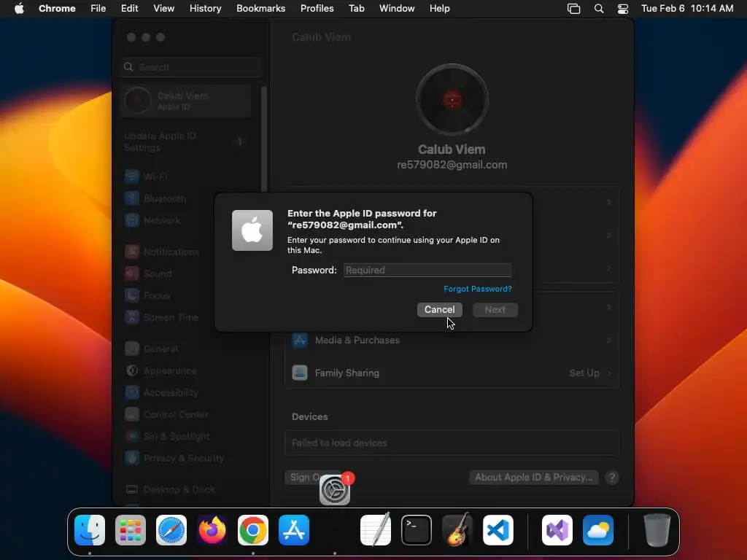Launch Launchpad from the Dock
The width and height of the screenshot is (747, 560).
[x=131, y=530]
